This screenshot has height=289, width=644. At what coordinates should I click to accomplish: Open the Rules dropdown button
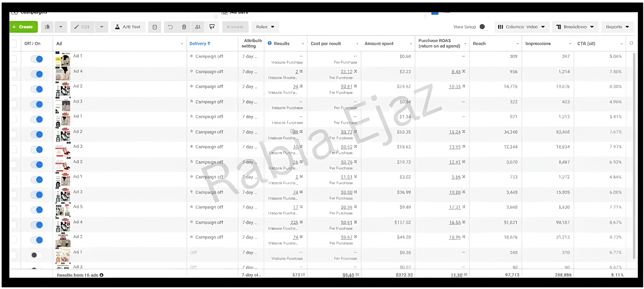click(265, 27)
